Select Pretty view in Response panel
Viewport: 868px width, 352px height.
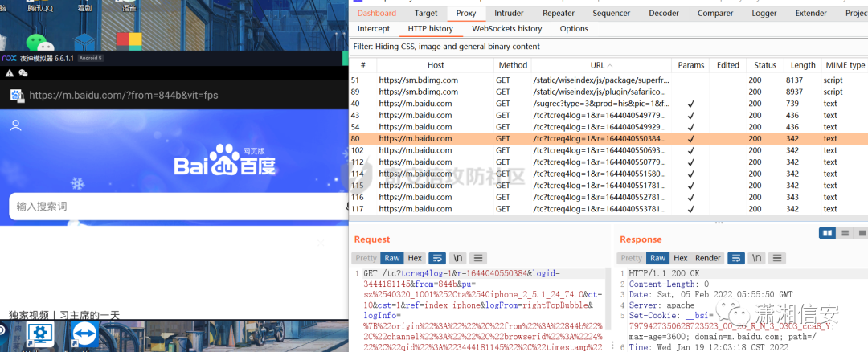coord(631,258)
